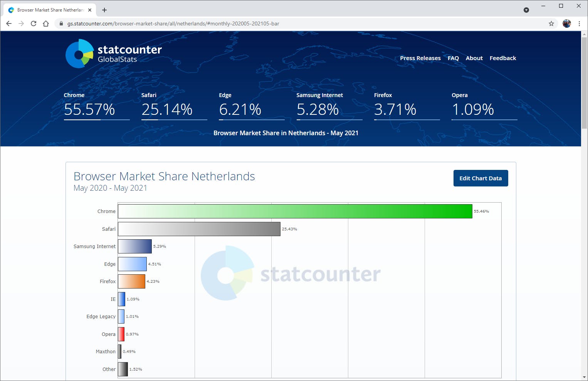Open a new browser tab
Screen dimensions: 588x381
[x=104, y=10]
